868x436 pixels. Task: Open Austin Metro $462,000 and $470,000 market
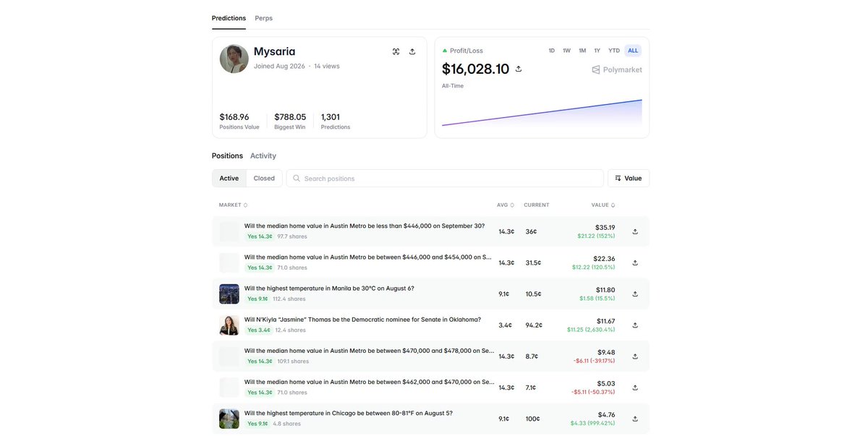(x=369, y=382)
